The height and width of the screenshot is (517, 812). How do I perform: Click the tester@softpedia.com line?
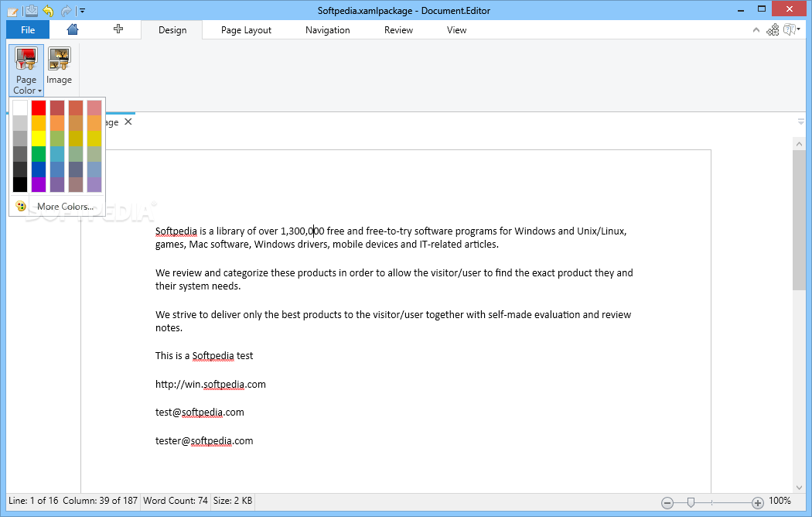point(204,441)
